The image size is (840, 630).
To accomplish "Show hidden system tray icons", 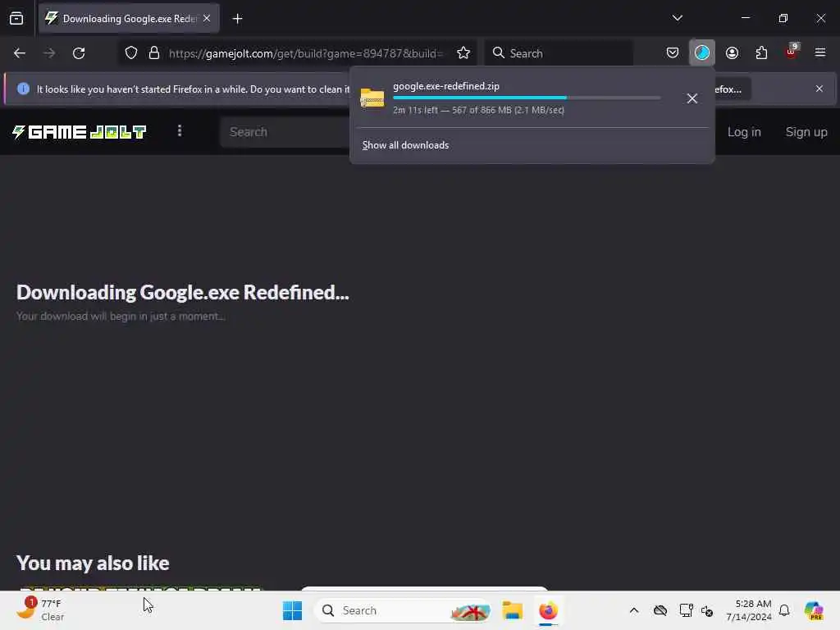I will [x=634, y=610].
